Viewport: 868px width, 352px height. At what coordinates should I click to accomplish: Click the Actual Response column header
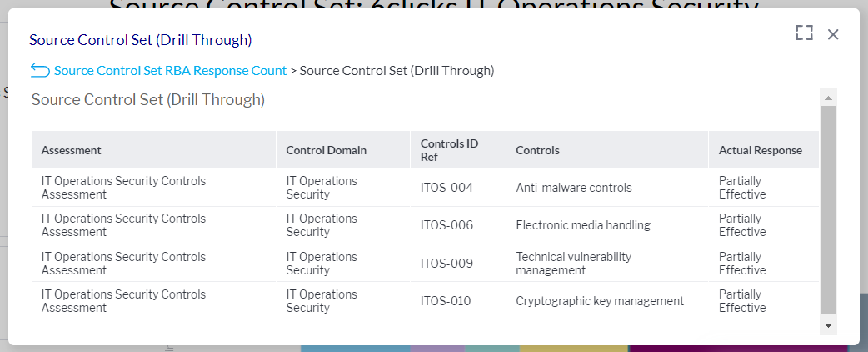point(760,151)
